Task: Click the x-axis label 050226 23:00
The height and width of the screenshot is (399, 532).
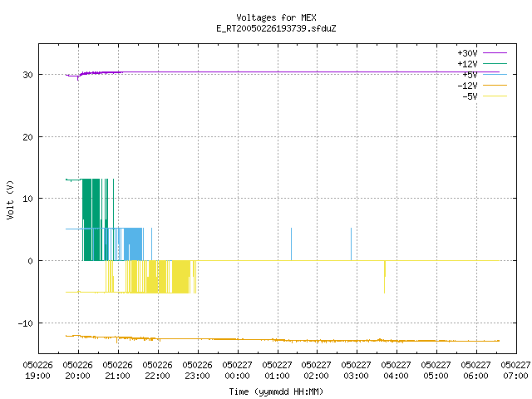Action: [197, 371]
